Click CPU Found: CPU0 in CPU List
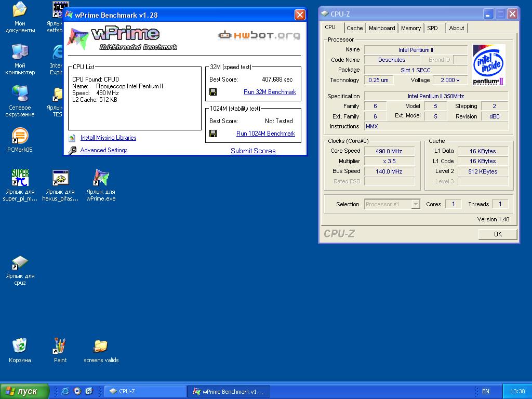Screen dimensions: 532x399 [x=96, y=79]
